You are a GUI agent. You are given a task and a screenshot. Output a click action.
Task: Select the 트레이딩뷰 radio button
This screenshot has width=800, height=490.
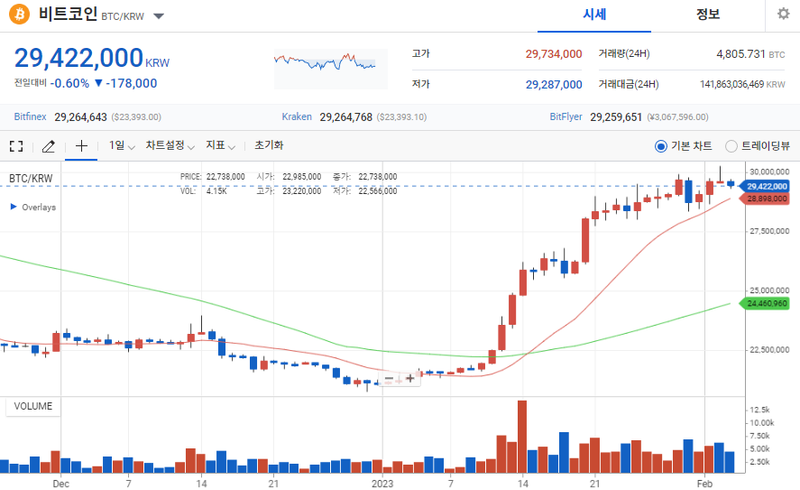point(731,146)
